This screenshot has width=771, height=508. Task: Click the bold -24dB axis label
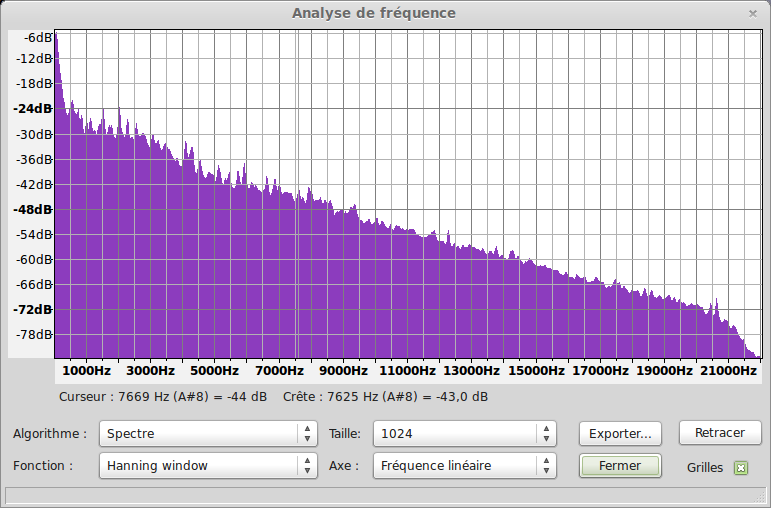coord(32,109)
